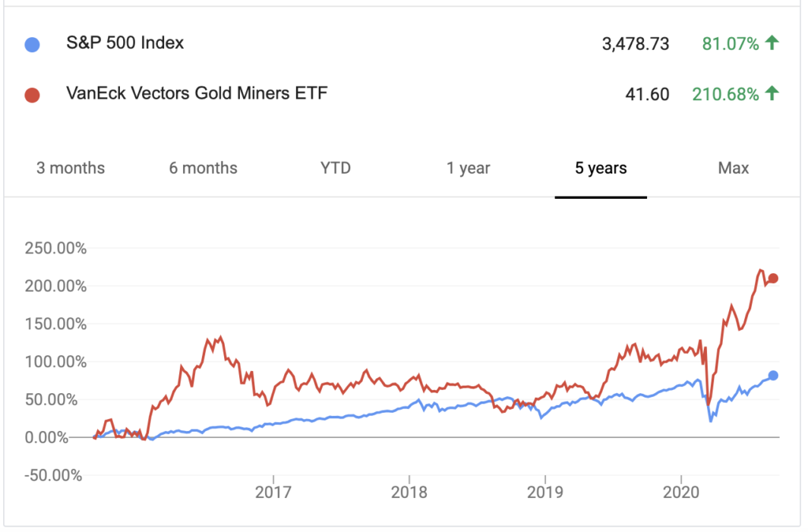Click green up arrow beside 81.07%
808x532 pixels.
(x=772, y=42)
